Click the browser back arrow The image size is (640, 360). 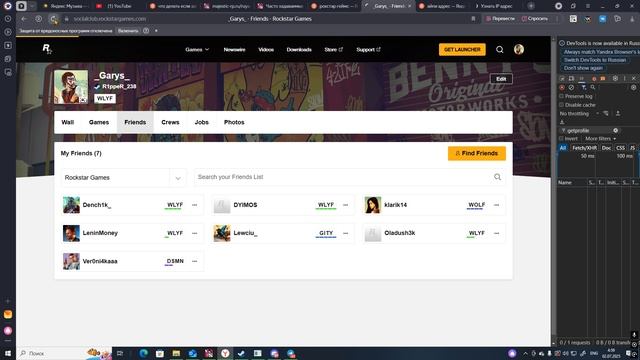point(24,19)
